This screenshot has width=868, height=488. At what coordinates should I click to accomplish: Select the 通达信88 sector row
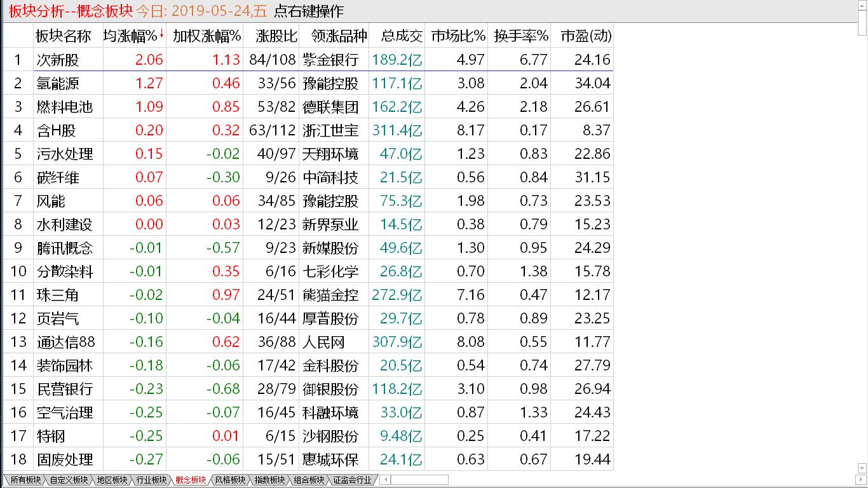pos(308,342)
